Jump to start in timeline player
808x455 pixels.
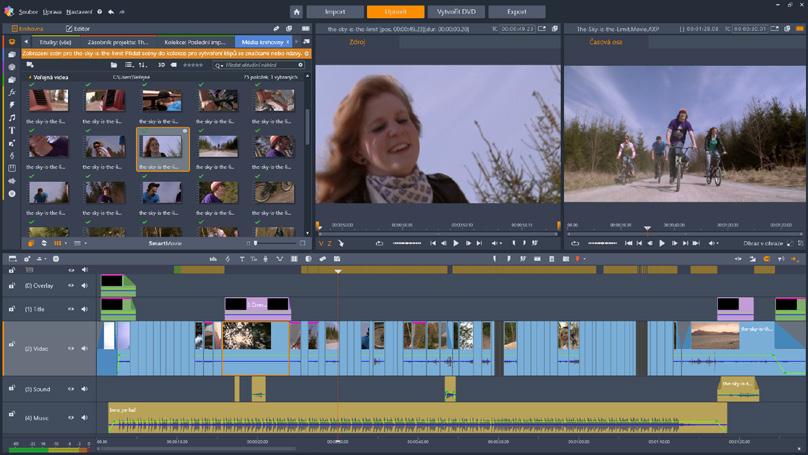[x=628, y=243]
